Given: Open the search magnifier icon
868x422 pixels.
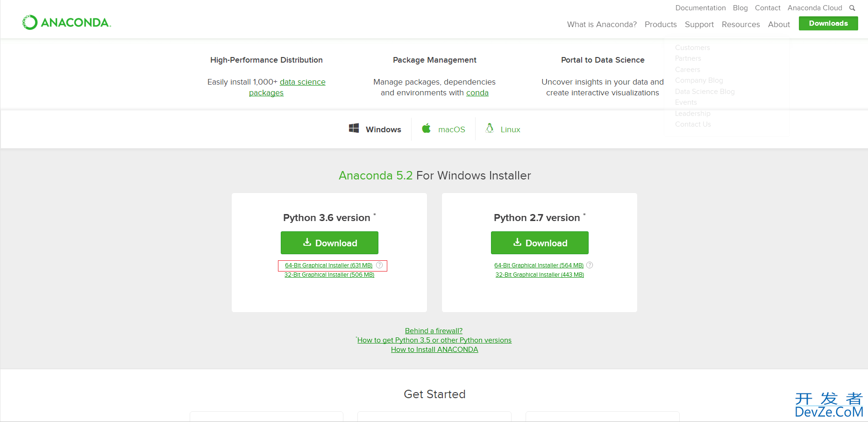Looking at the screenshot, I should point(852,8).
